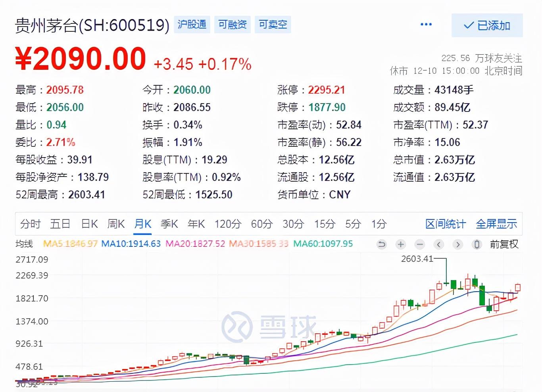The height and width of the screenshot is (392, 542).
Task: Switch to the 120分 chart tab
Action: [x=228, y=224]
